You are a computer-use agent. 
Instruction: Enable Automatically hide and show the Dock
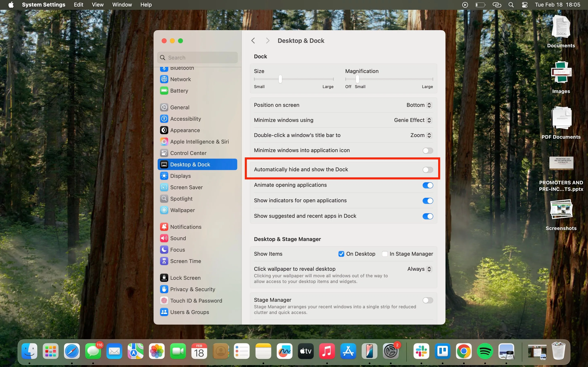(427, 170)
